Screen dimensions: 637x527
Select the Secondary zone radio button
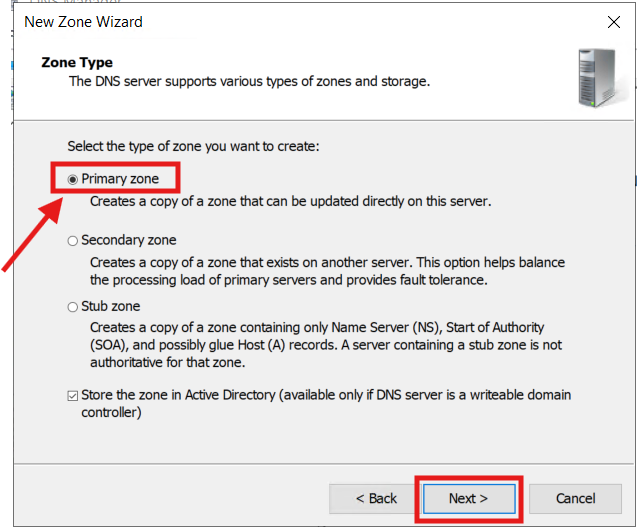(x=73, y=241)
